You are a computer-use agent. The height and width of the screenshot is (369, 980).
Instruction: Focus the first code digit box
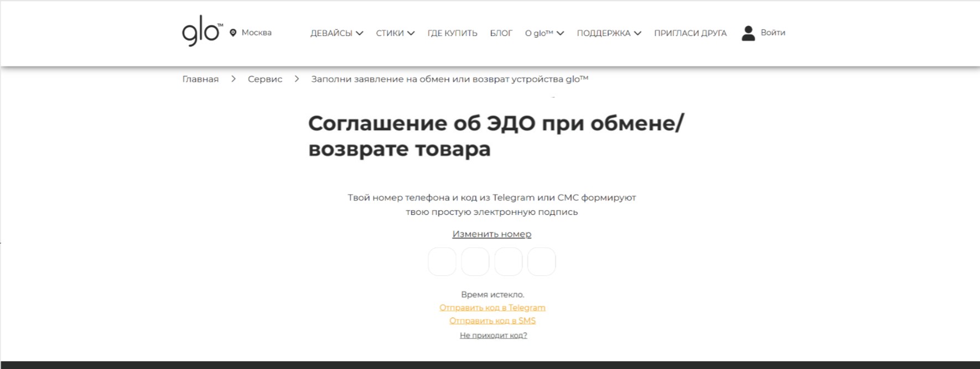pos(442,262)
